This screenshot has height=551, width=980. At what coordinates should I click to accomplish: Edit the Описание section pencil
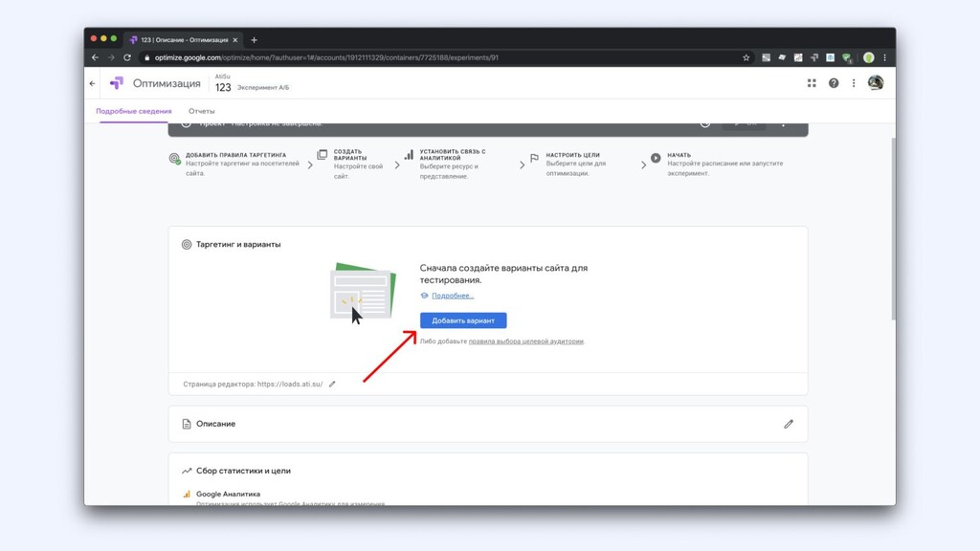[x=789, y=424]
